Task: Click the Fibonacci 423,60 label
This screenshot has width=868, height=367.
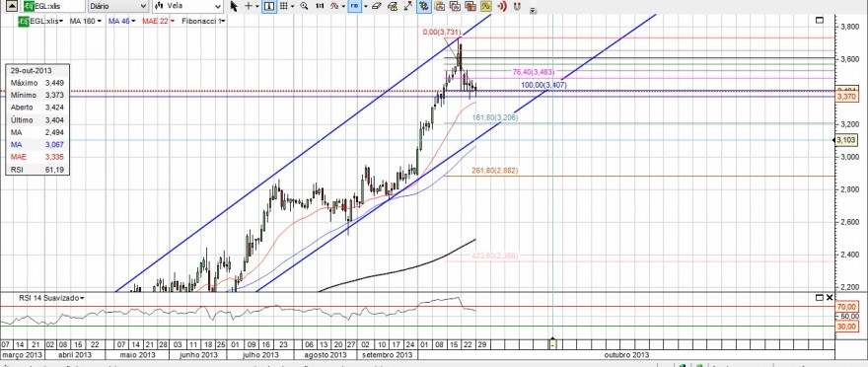Action: click(x=495, y=256)
